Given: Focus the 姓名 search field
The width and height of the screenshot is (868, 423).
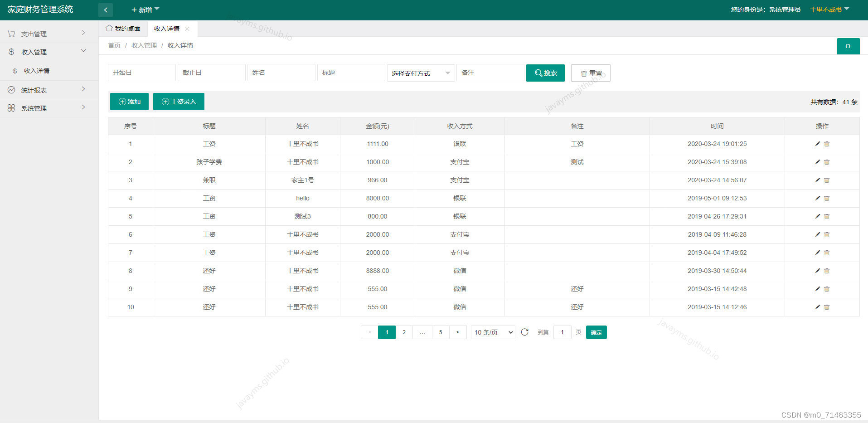Looking at the screenshot, I should click(281, 73).
